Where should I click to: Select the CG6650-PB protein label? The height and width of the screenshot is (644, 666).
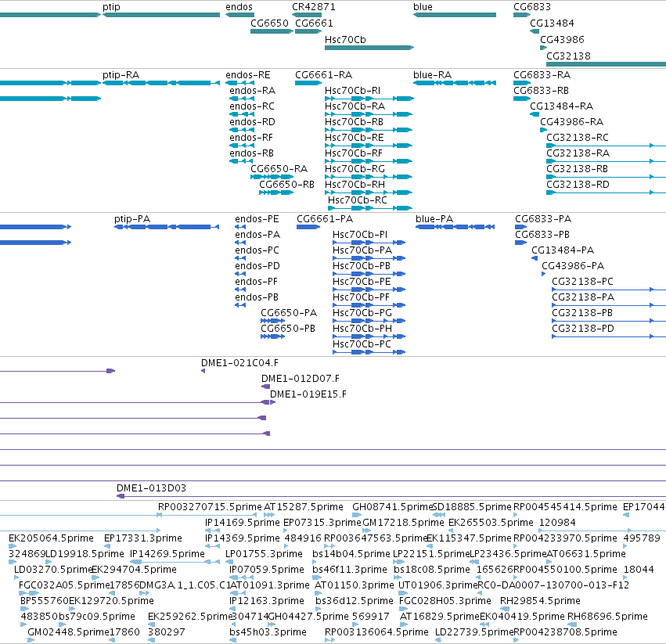coord(289,329)
